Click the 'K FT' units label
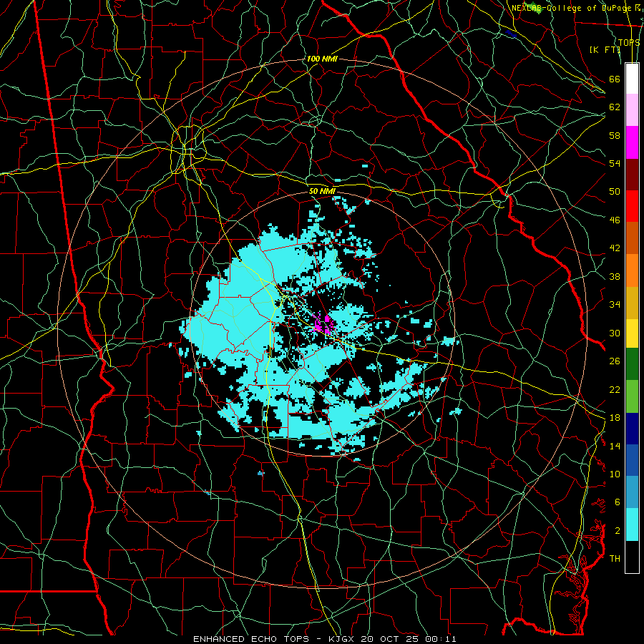 pos(605,49)
